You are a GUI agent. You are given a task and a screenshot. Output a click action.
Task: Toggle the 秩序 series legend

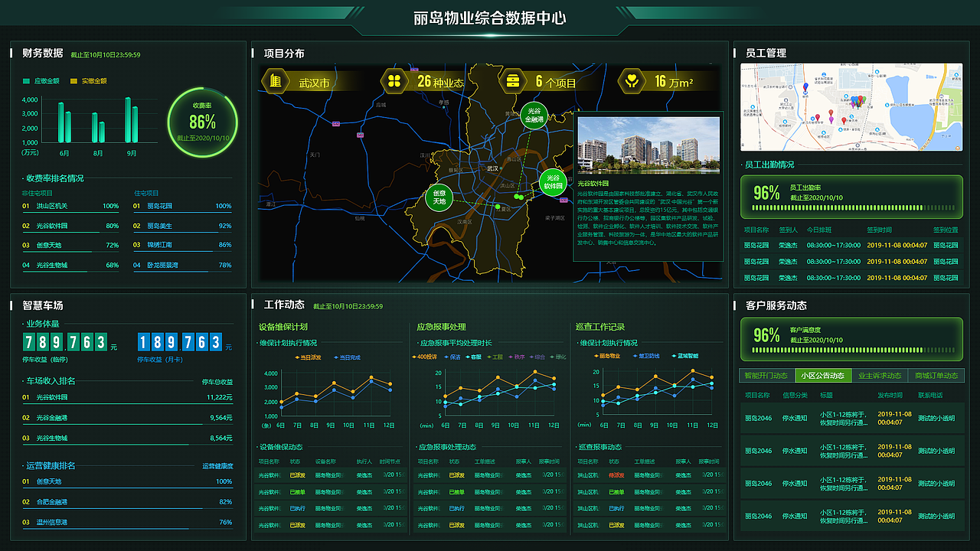[x=516, y=357]
